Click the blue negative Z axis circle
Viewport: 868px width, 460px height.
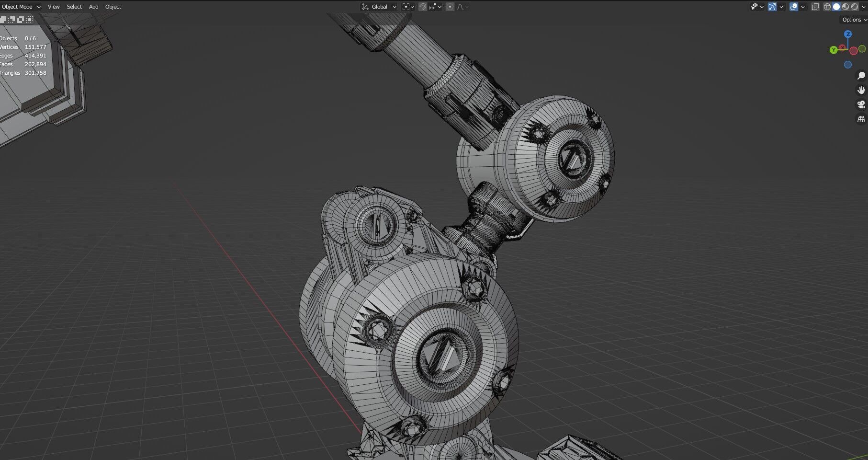point(848,65)
